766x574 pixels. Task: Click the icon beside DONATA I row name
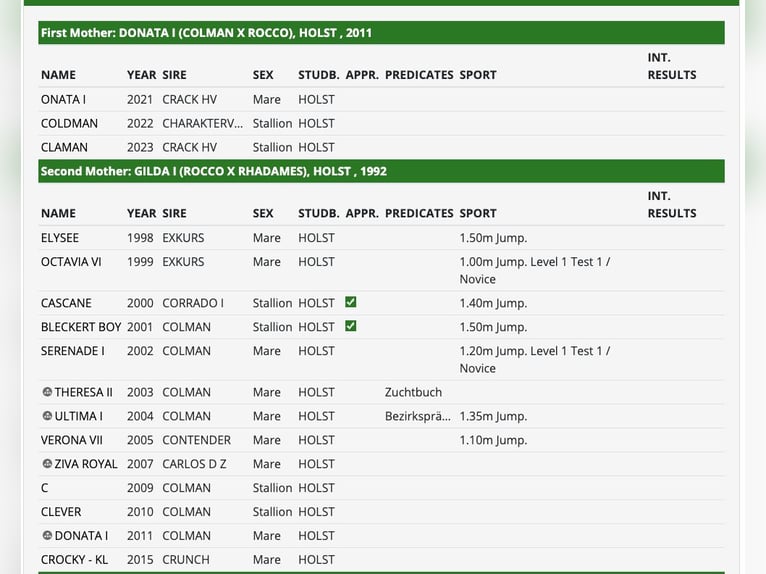(x=47, y=536)
